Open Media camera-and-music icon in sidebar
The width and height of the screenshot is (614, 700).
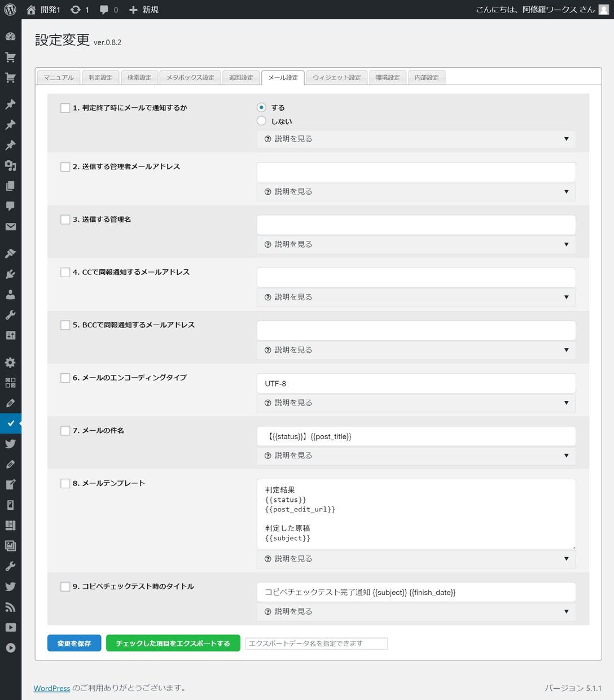(x=10, y=165)
